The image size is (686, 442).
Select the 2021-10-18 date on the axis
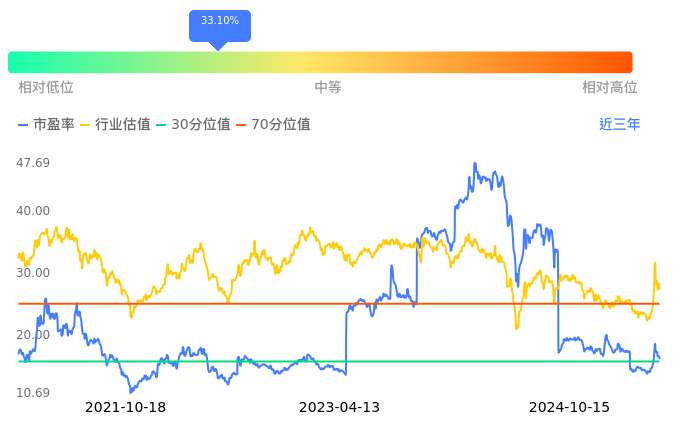[x=125, y=408]
